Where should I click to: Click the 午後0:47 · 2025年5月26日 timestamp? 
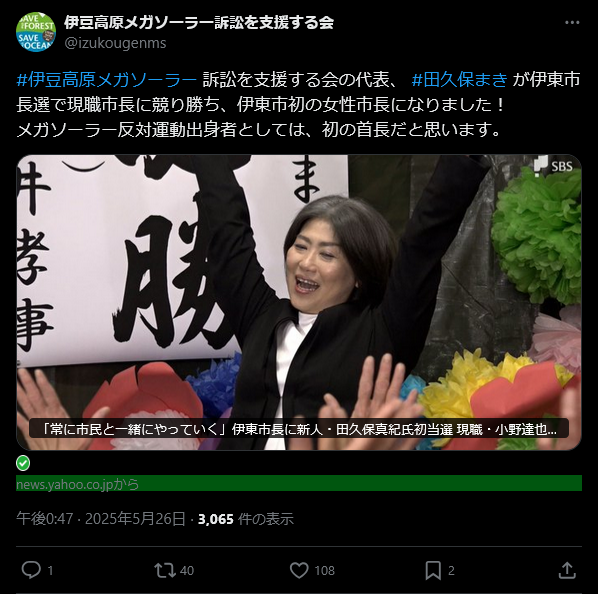101,519
